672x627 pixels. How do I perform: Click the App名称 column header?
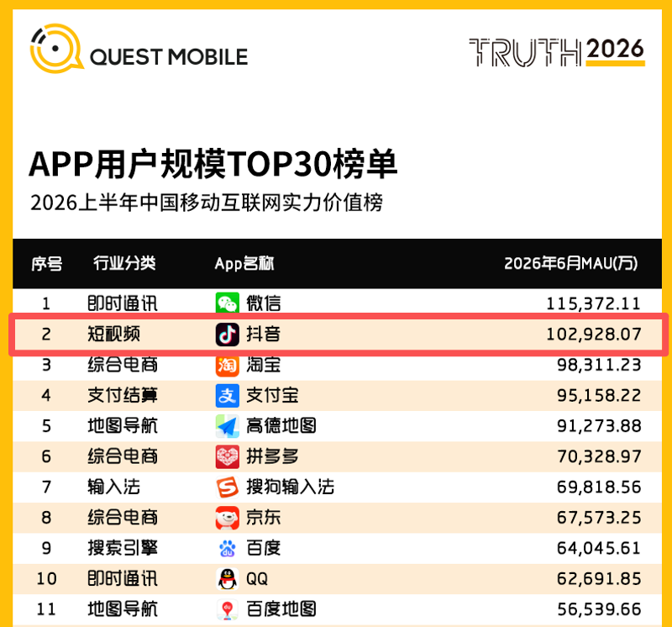[244, 263]
